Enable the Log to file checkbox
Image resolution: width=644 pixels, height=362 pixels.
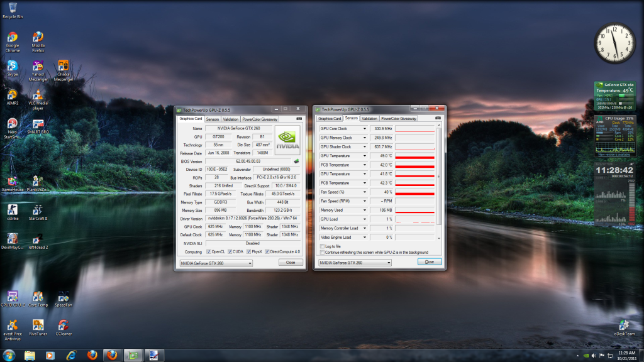(x=322, y=246)
